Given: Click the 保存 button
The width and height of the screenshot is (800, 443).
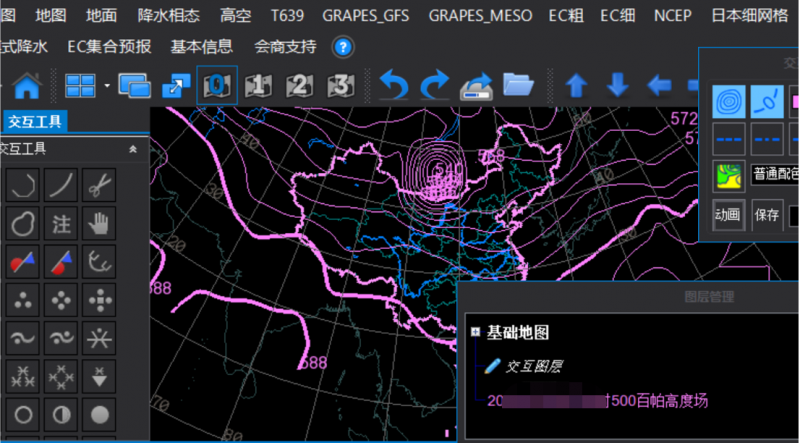Looking at the screenshot, I should coord(767,213).
